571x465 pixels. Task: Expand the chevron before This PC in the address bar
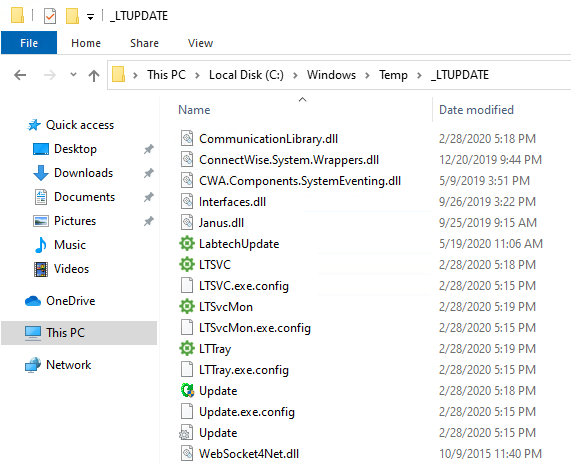[135, 75]
